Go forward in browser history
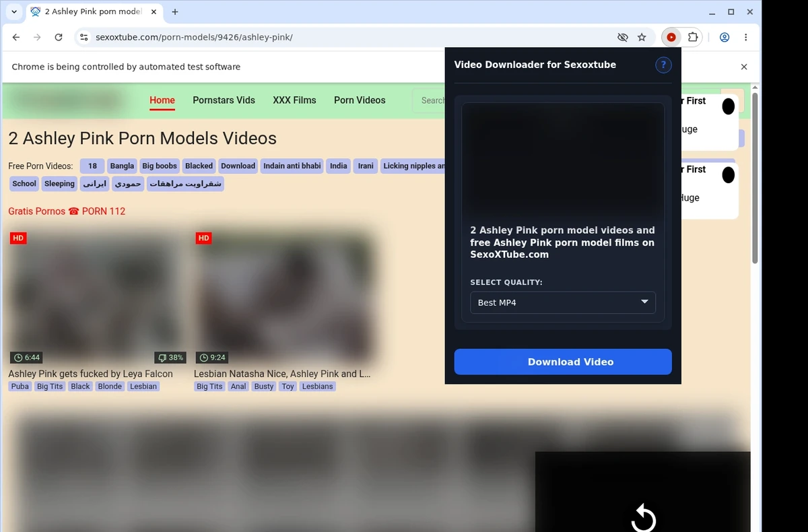 pyautogui.click(x=37, y=37)
